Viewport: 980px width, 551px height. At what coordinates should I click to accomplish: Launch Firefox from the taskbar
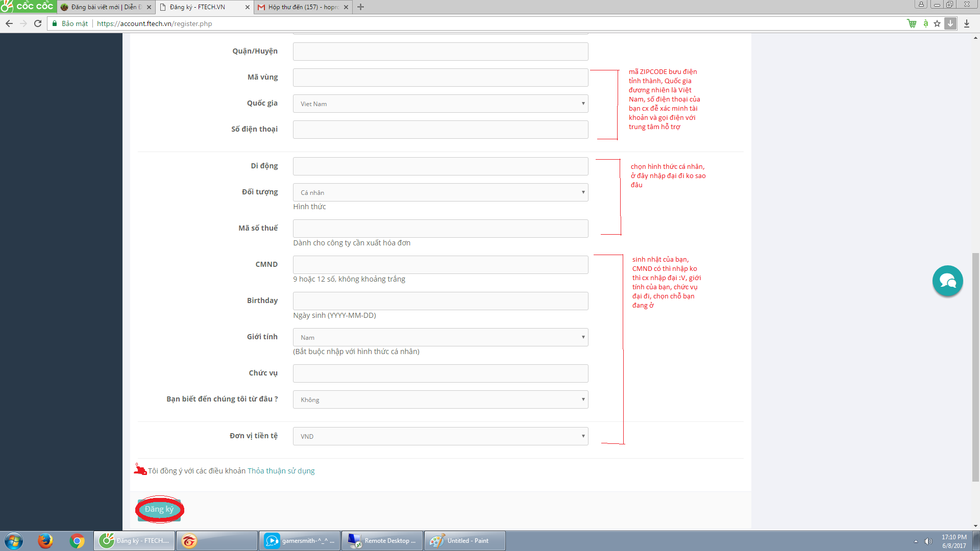(45, 541)
